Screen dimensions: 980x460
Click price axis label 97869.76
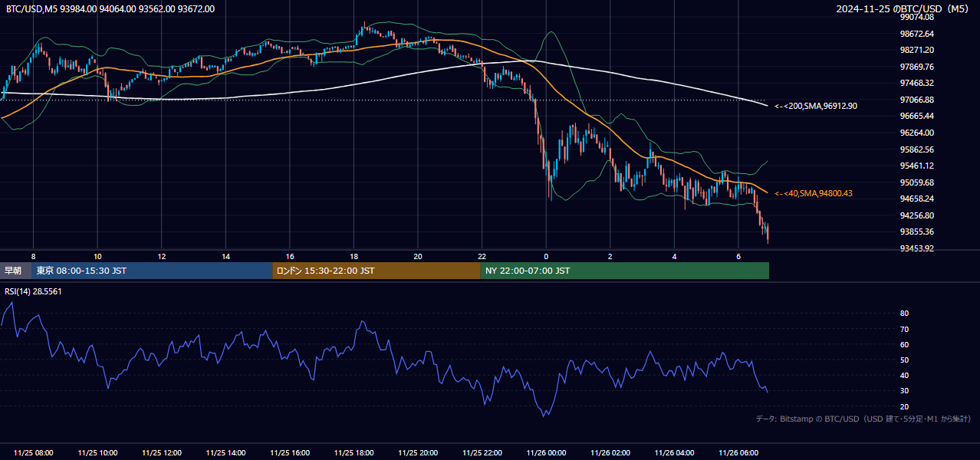[917, 67]
